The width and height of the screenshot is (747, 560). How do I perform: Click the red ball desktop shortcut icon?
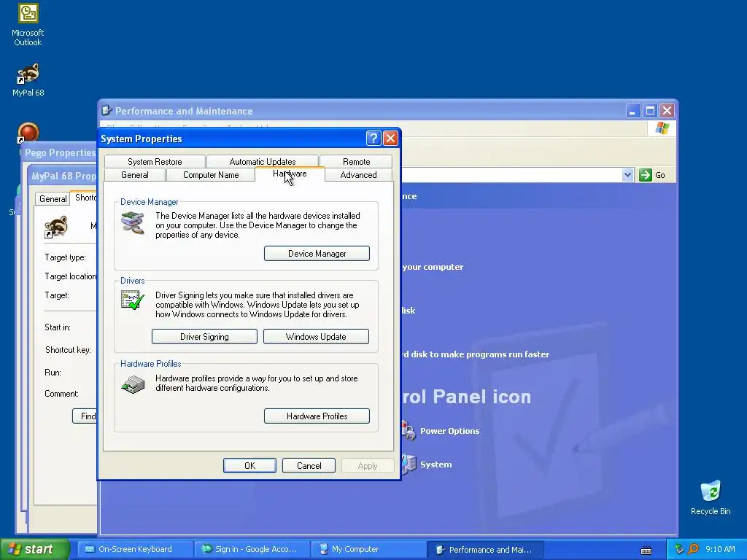coord(28,133)
